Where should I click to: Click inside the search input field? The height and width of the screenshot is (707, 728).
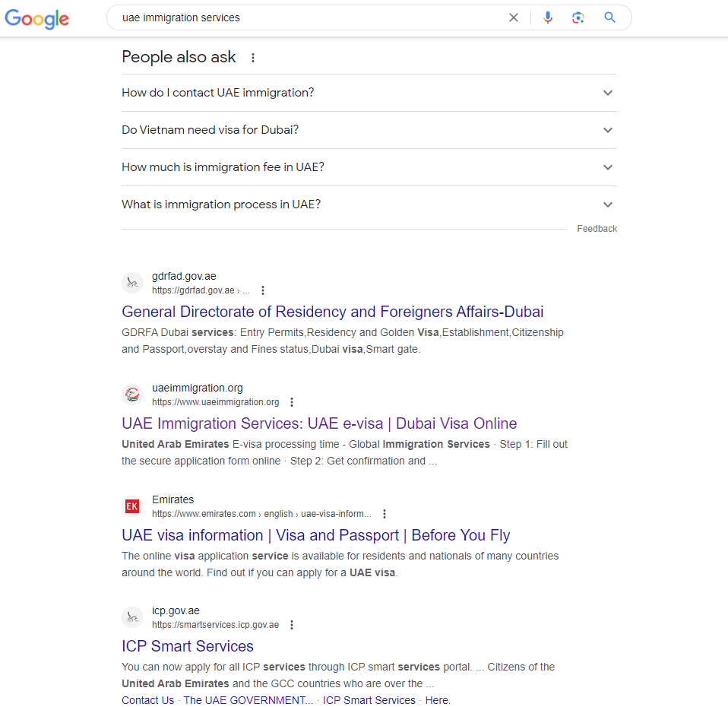tap(304, 17)
